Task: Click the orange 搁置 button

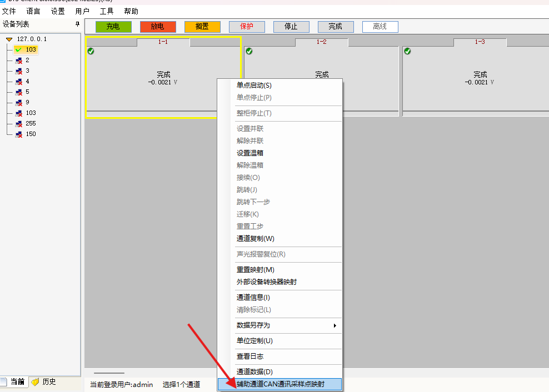Action: pyautogui.click(x=202, y=26)
